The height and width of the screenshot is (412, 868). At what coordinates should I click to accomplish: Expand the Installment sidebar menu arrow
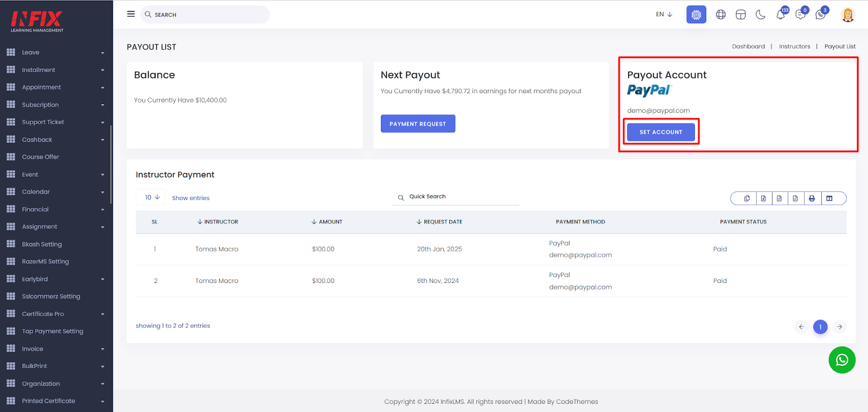(103, 70)
